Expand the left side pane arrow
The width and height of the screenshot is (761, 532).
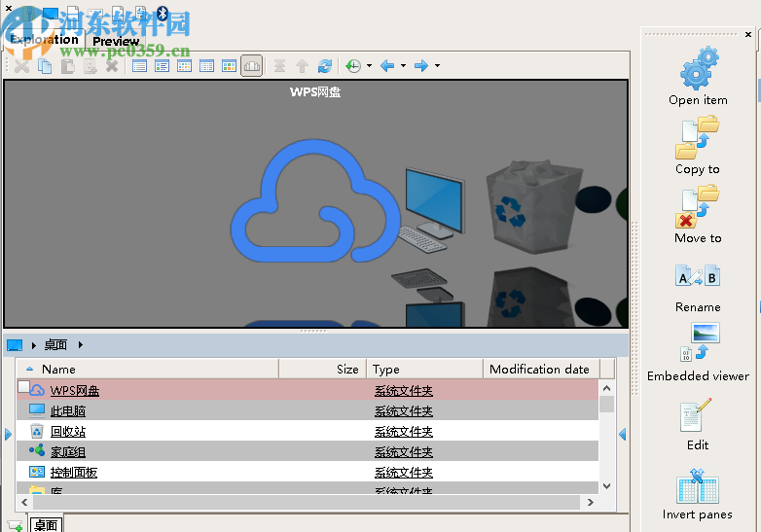[8, 434]
